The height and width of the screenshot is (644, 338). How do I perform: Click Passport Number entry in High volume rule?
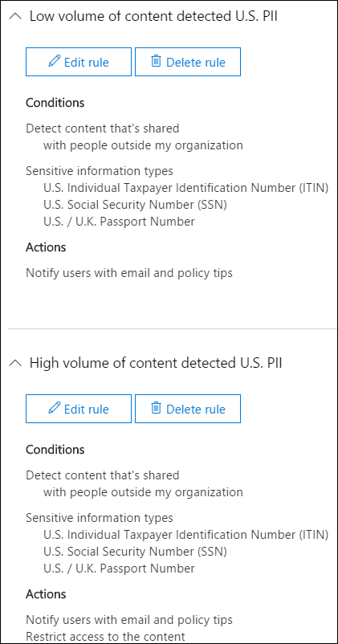point(119,569)
